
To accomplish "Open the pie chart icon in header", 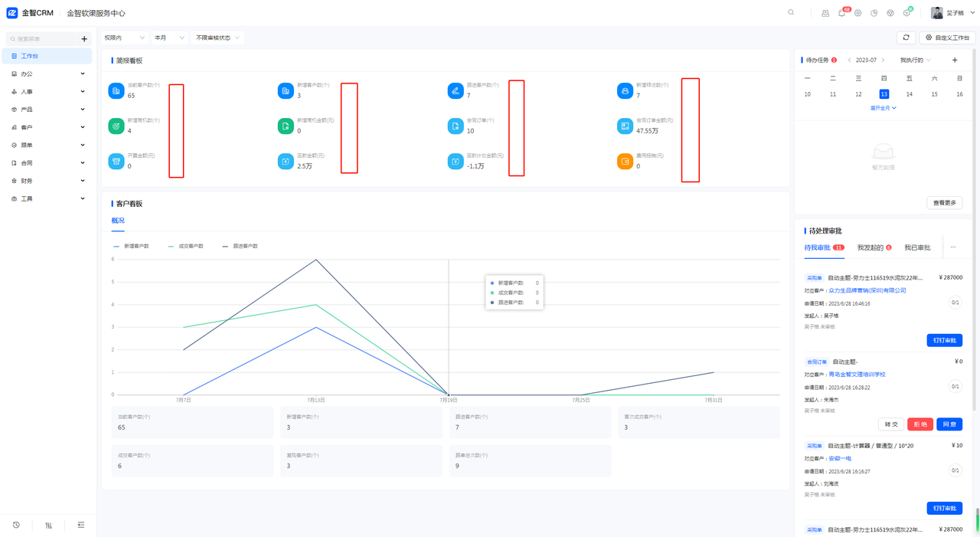I will pos(874,13).
